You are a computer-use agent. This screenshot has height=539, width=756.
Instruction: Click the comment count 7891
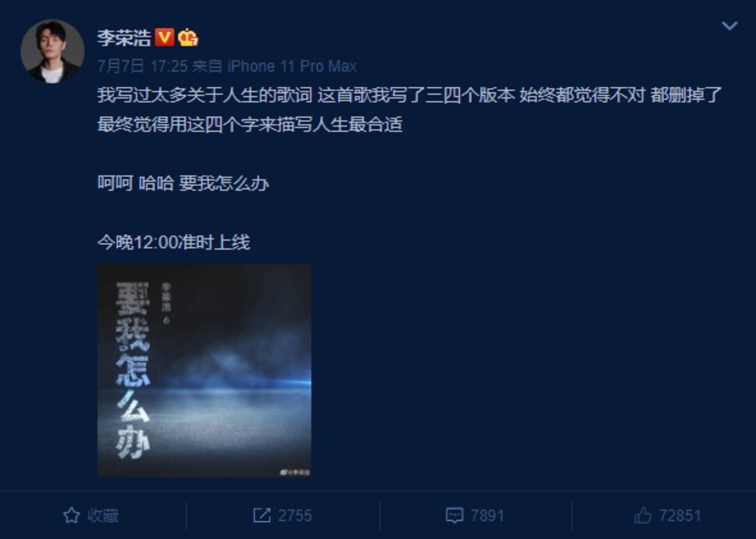click(487, 515)
